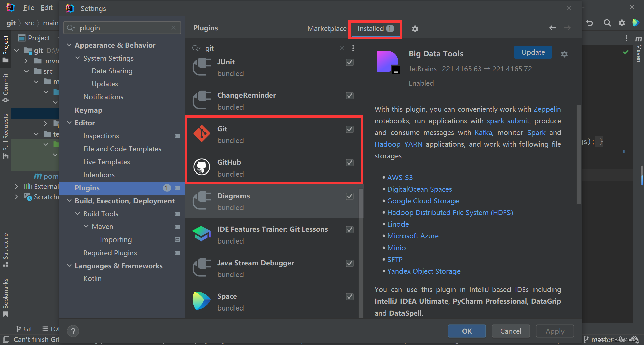Toggle the JUnit plugin checkbox
The height and width of the screenshot is (345, 644).
click(350, 62)
